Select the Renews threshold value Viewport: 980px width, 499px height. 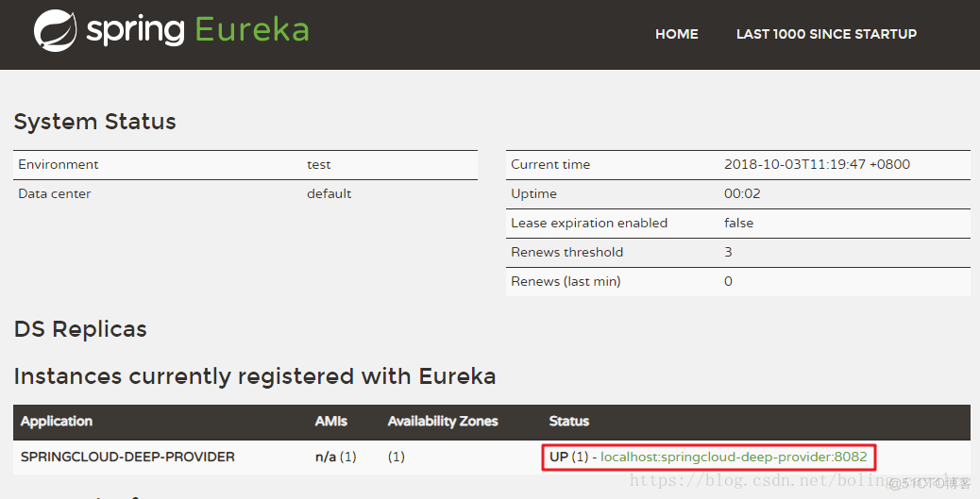(x=728, y=252)
